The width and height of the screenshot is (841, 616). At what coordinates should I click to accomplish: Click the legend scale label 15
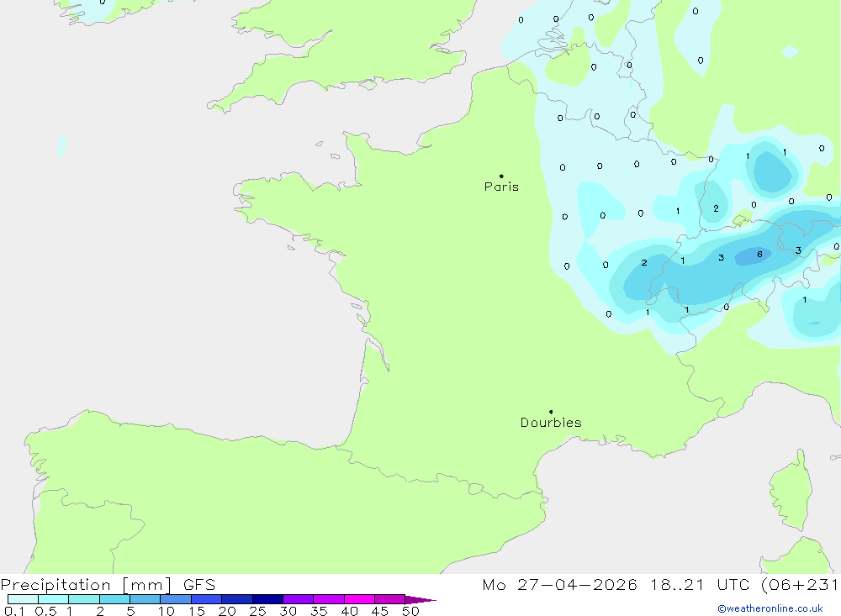(x=197, y=611)
